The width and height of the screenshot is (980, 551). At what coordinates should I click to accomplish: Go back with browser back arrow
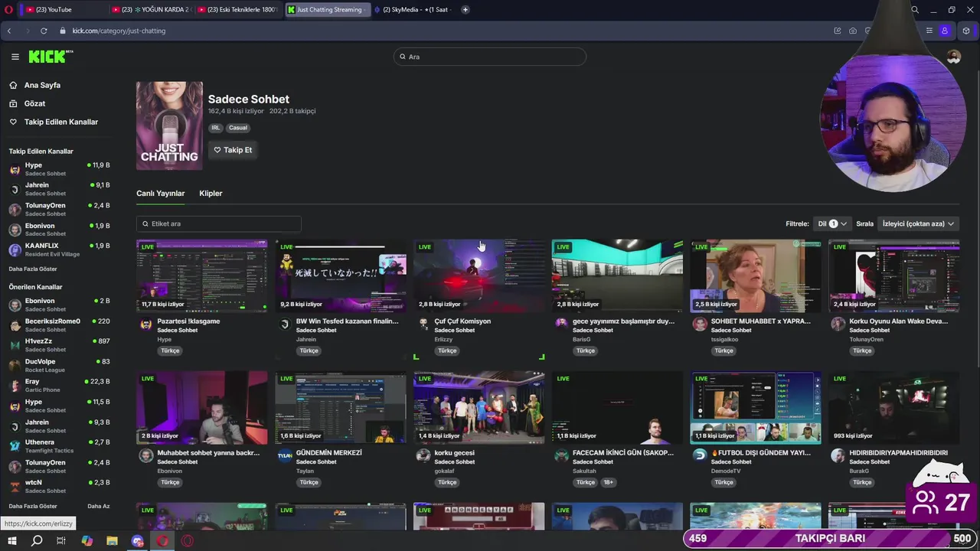click(x=8, y=31)
